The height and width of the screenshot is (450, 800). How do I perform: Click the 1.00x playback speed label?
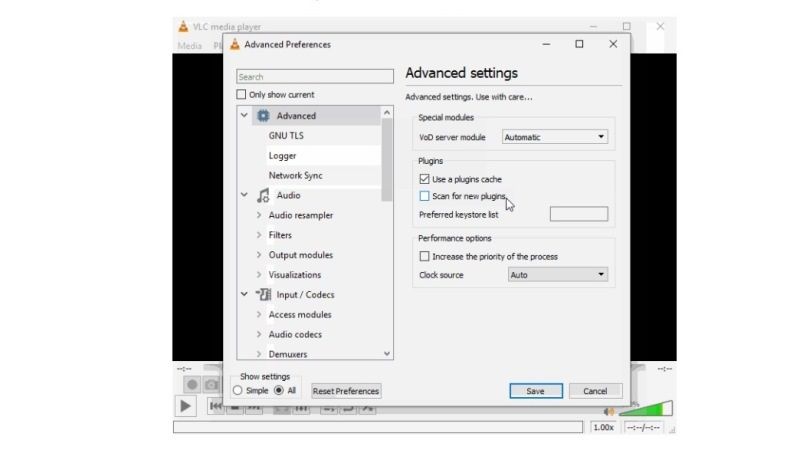click(604, 427)
